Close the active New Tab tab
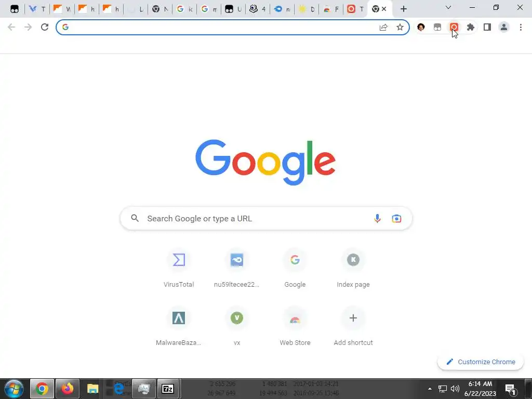The width and height of the screenshot is (532, 399). coord(384,9)
